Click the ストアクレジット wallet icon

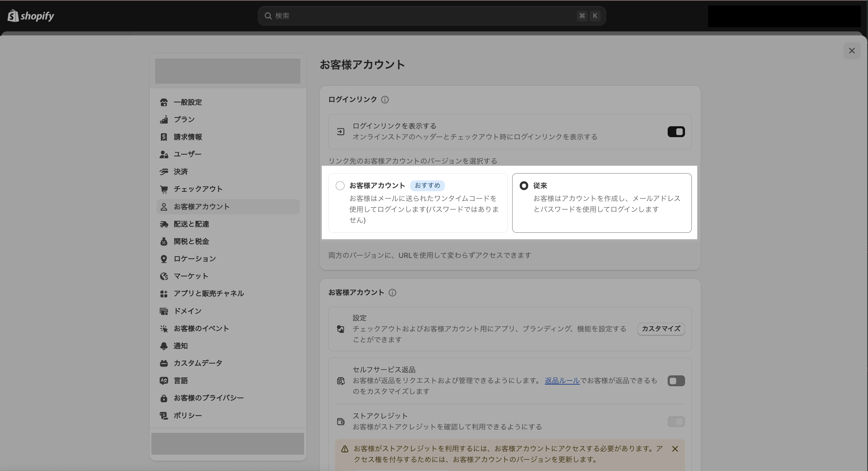[x=340, y=422]
